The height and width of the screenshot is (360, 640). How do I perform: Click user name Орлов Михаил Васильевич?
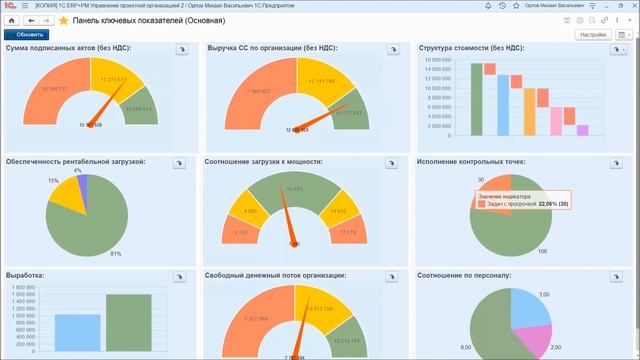(554, 6)
